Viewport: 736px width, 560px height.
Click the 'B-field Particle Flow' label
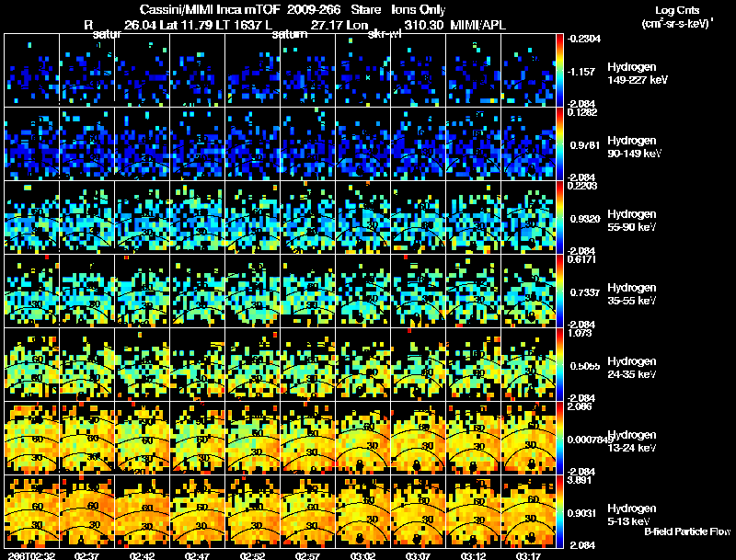[687, 531]
